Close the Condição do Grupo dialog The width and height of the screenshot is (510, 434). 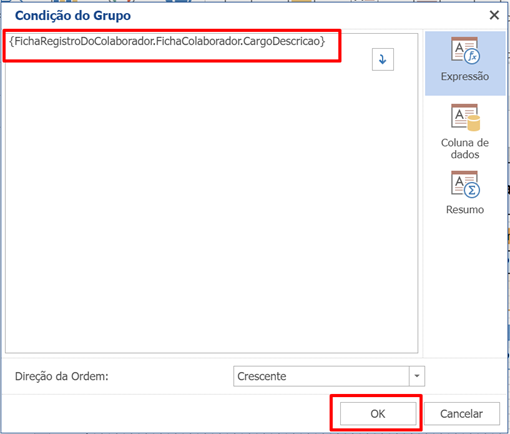(494, 15)
